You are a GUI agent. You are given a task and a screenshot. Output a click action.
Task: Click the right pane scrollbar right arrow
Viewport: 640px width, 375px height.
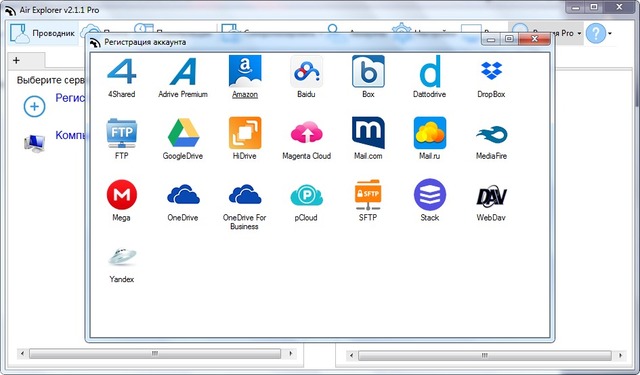point(620,355)
